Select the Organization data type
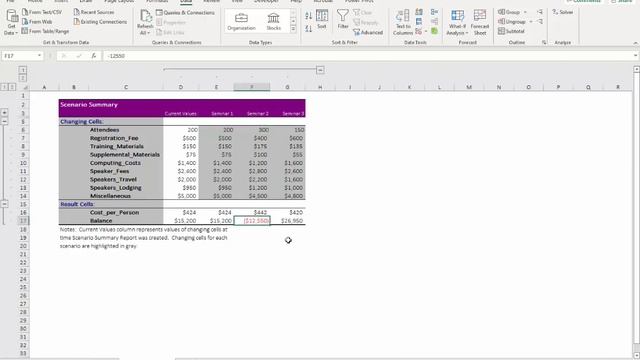 coord(241,22)
